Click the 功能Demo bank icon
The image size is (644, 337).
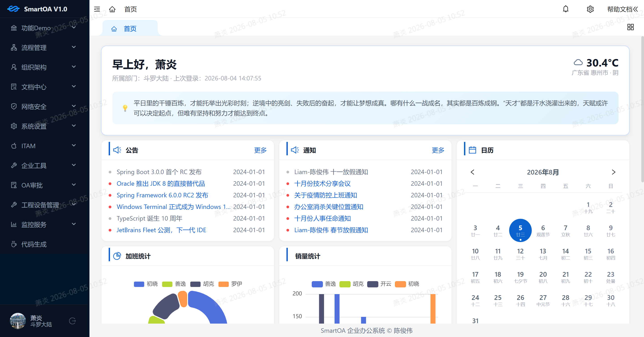click(14, 28)
